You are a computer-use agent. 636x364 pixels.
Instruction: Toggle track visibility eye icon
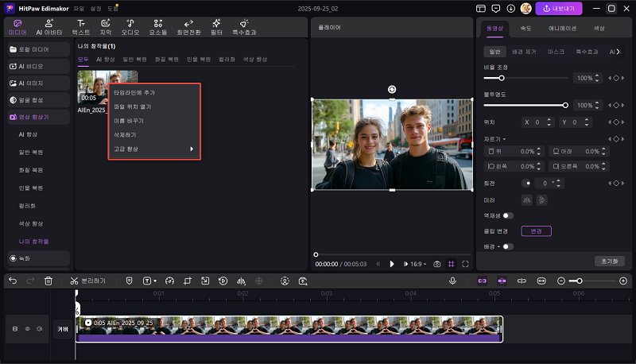coord(26,328)
